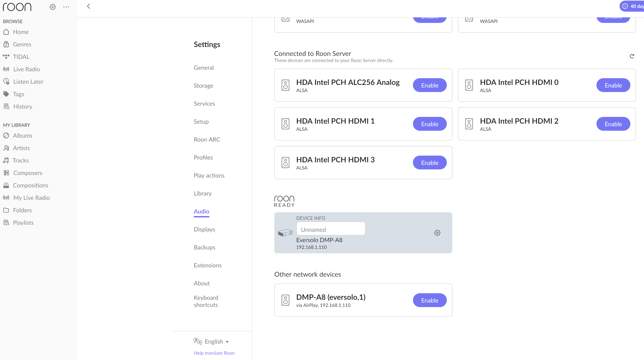Enable DMP-A8 AirPlay device
644x360 pixels.
click(429, 300)
